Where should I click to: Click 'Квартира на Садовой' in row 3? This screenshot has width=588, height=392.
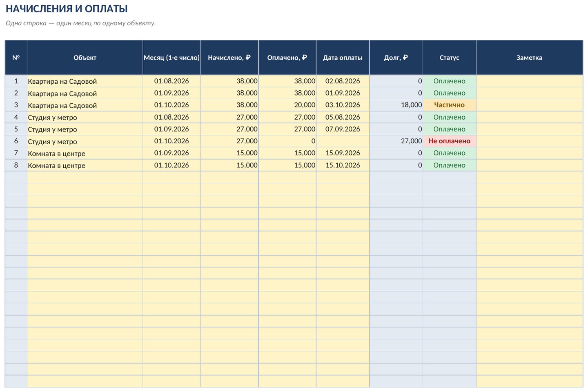pos(85,105)
